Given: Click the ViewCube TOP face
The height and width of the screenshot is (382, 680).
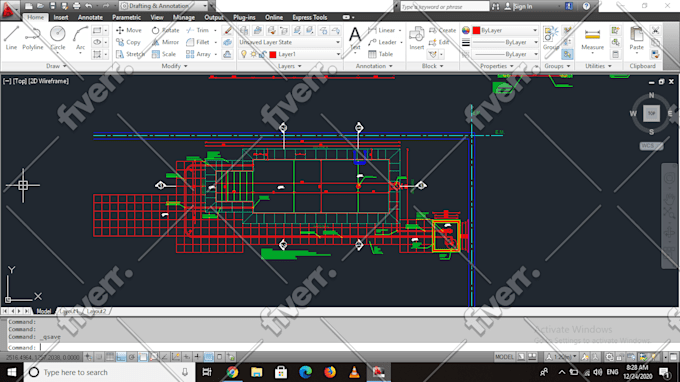Looking at the screenshot, I should click(651, 113).
